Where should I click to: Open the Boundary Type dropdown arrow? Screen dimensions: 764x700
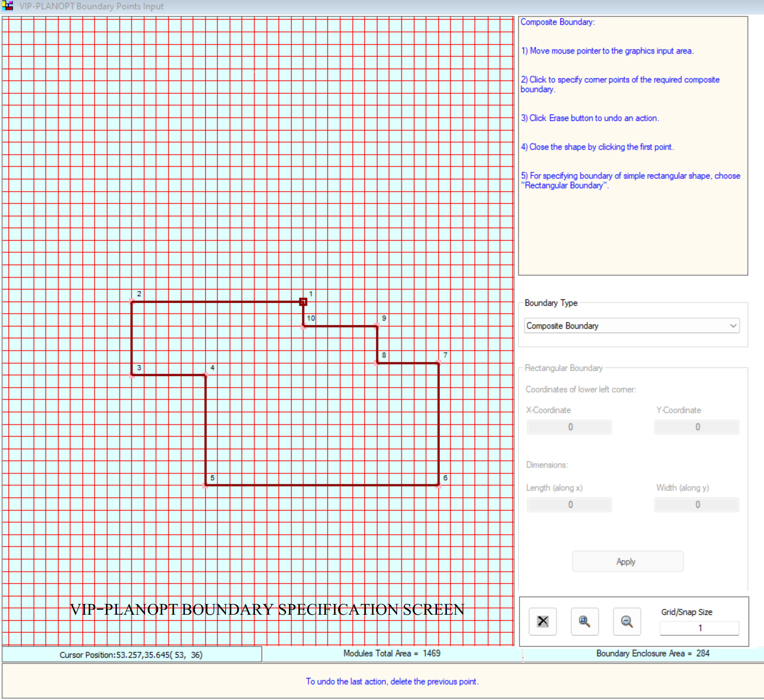click(733, 326)
